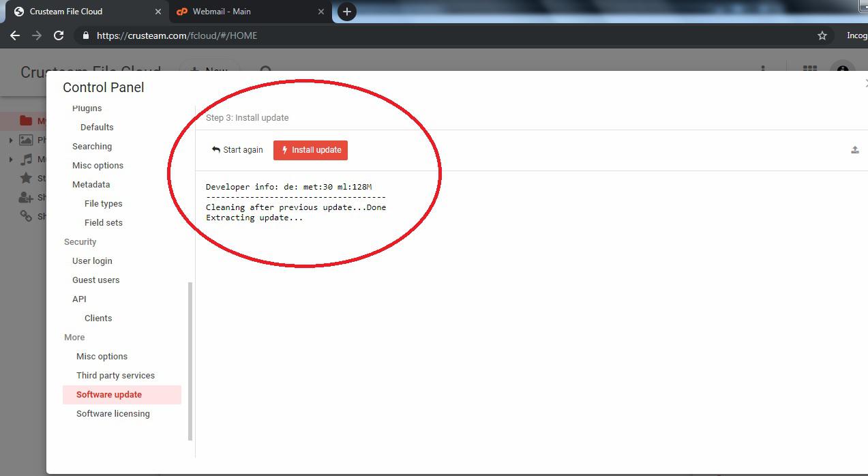868x476 pixels.
Task: Open Guest users settings
Action: tap(96, 280)
